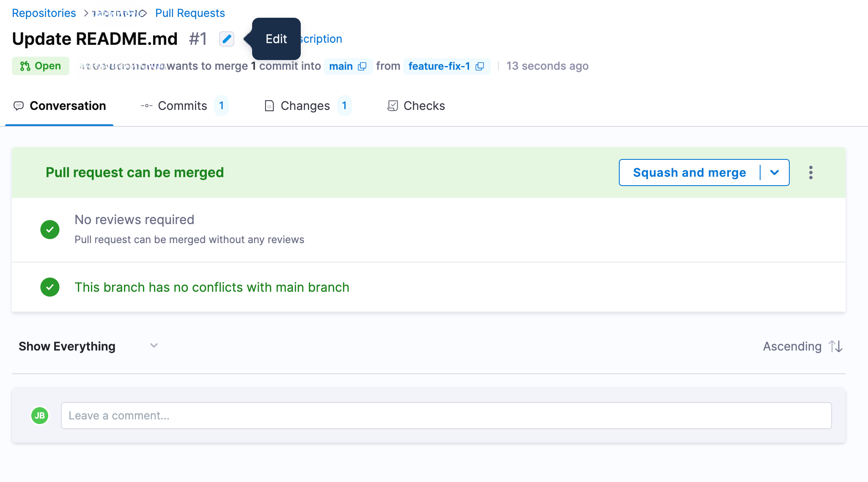Click the pencil edit title icon
The width and height of the screenshot is (868, 482).
[x=227, y=39]
